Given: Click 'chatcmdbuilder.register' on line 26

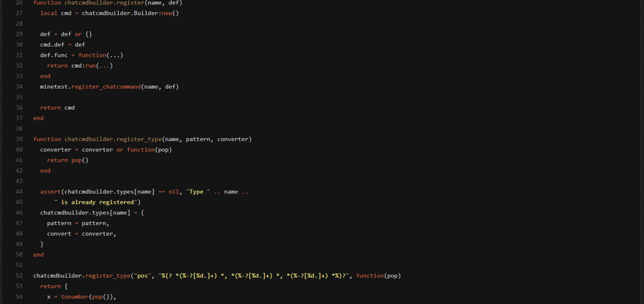Looking at the screenshot, I should click(104, 3).
